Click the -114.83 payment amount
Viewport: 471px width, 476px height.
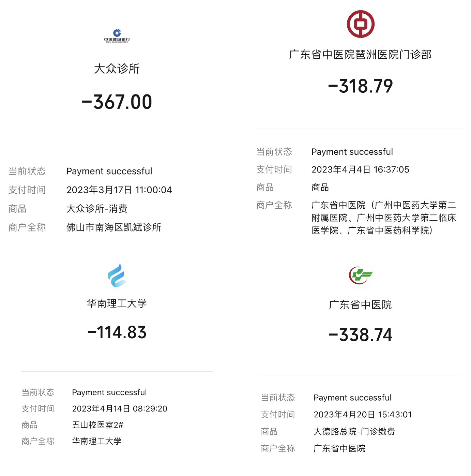117,332
